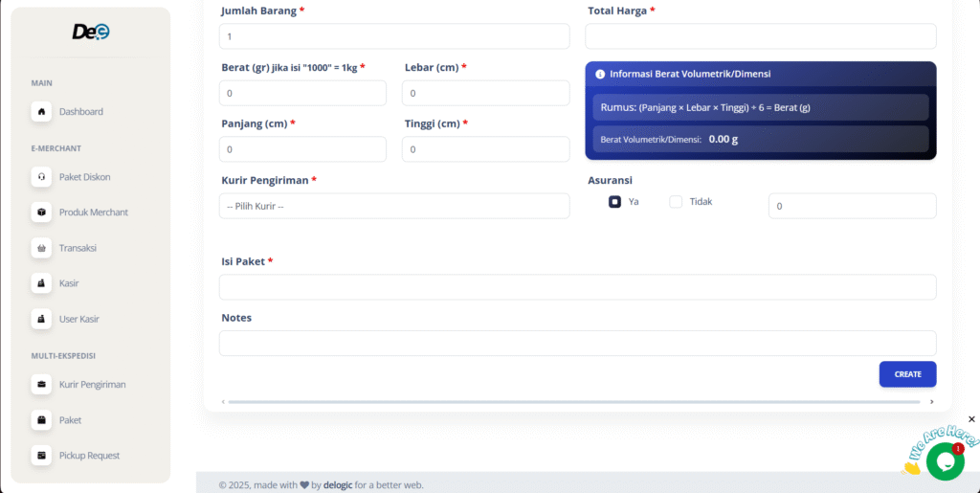Focus the Berat (gr) input field
Viewport: 980px width, 493px height.
tap(302, 93)
